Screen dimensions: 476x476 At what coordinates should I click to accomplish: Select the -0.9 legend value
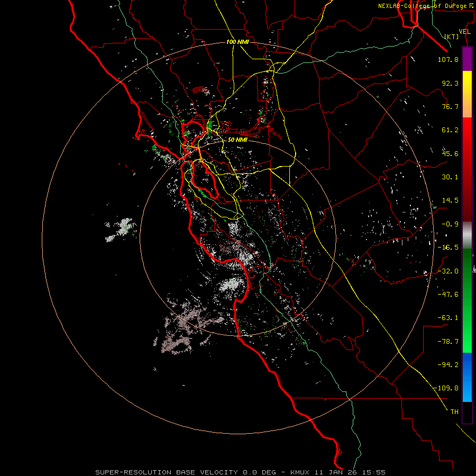click(450, 224)
